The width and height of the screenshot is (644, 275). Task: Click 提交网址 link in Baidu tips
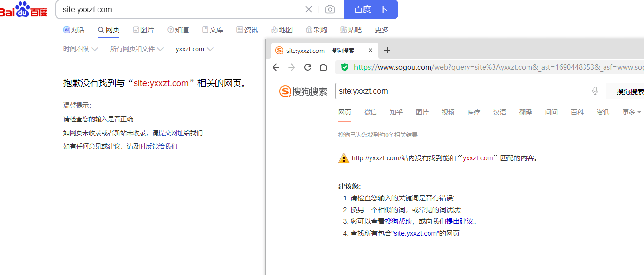click(x=171, y=133)
